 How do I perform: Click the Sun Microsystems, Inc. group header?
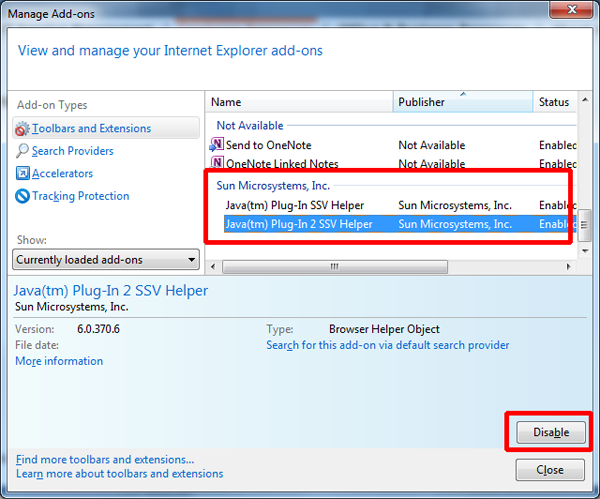coord(273,186)
